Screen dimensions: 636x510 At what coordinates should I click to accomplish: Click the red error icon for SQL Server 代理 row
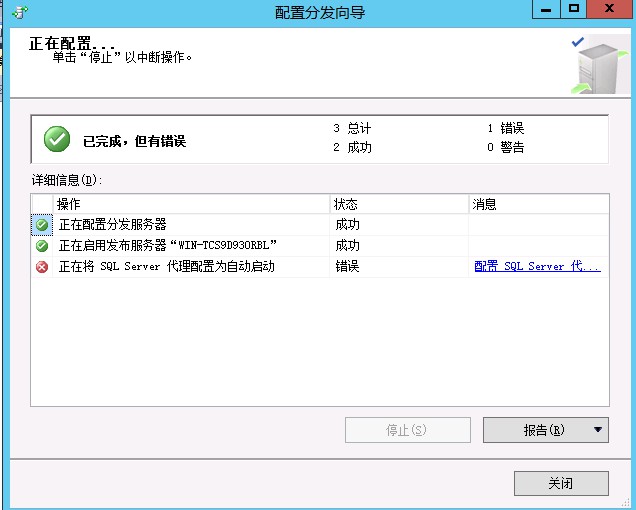click(42, 267)
